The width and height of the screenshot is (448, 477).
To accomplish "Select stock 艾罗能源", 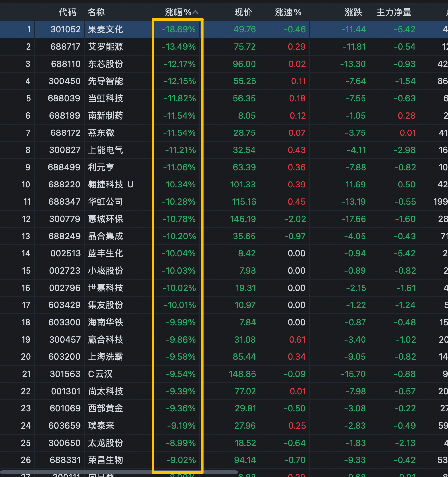I will (x=105, y=47).
